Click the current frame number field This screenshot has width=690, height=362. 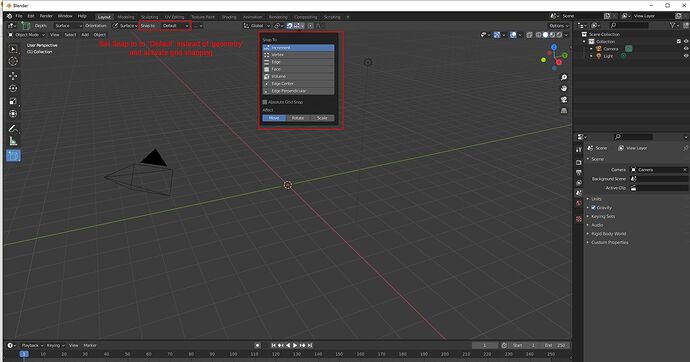click(x=485, y=346)
